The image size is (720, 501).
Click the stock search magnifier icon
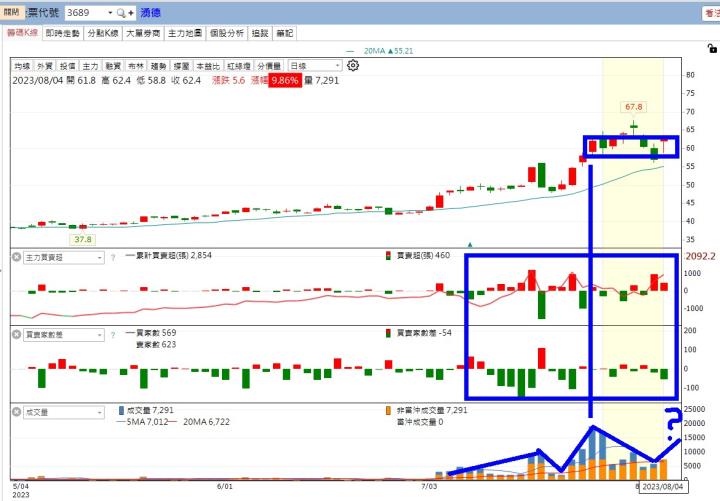121,13
